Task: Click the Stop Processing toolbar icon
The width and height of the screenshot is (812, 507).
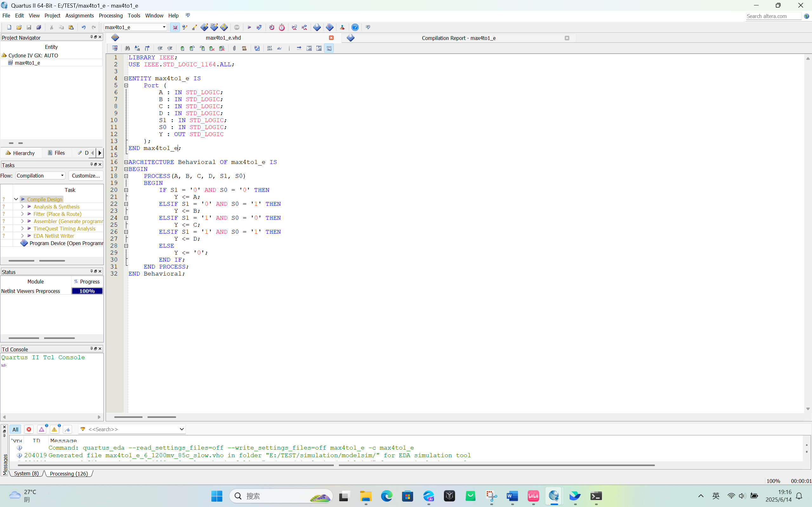Action: pyautogui.click(x=237, y=27)
